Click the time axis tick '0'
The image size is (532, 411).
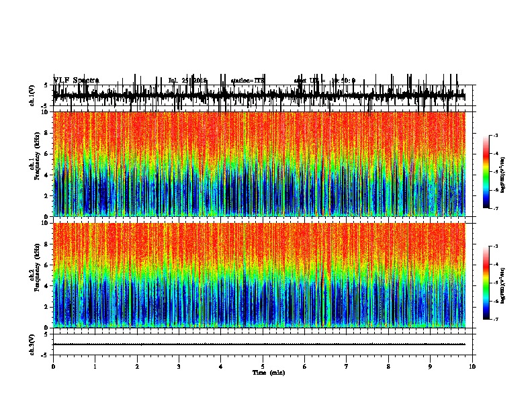click(53, 367)
